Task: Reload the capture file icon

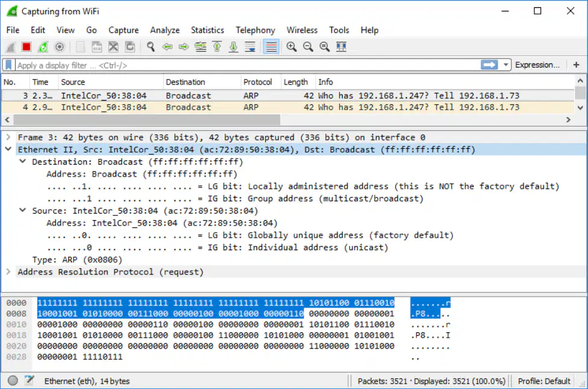Action: pos(130,47)
